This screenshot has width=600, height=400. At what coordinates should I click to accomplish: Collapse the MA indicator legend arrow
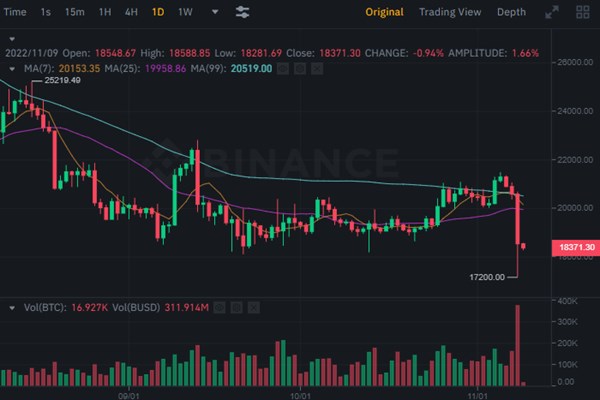coord(12,69)
